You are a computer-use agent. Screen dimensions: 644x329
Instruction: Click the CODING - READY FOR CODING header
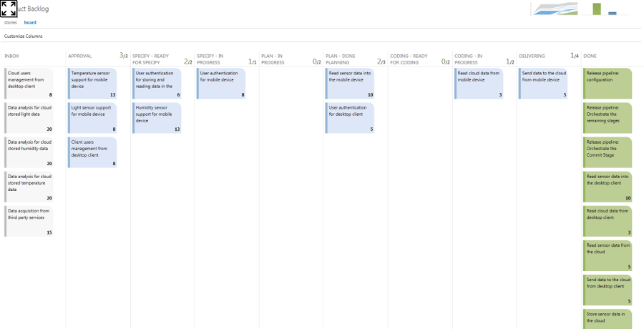(409, 59)
